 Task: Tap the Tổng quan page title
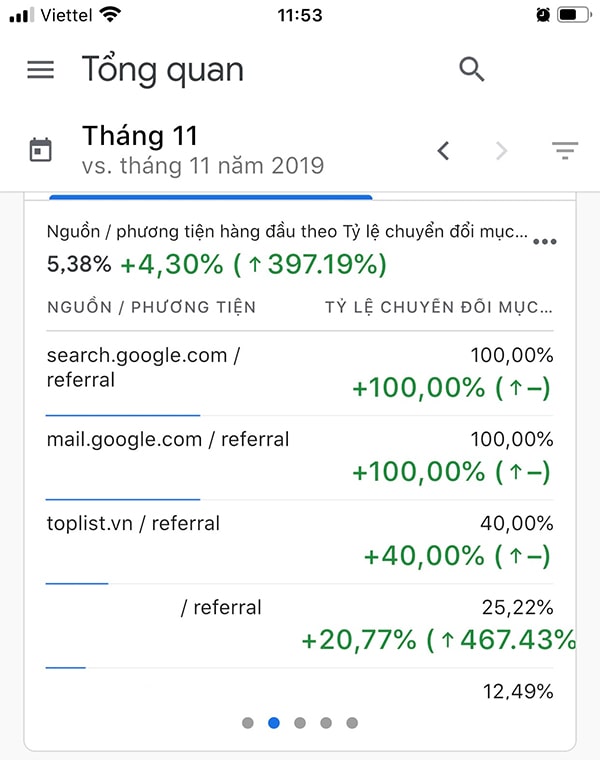(x=162, y=70)
